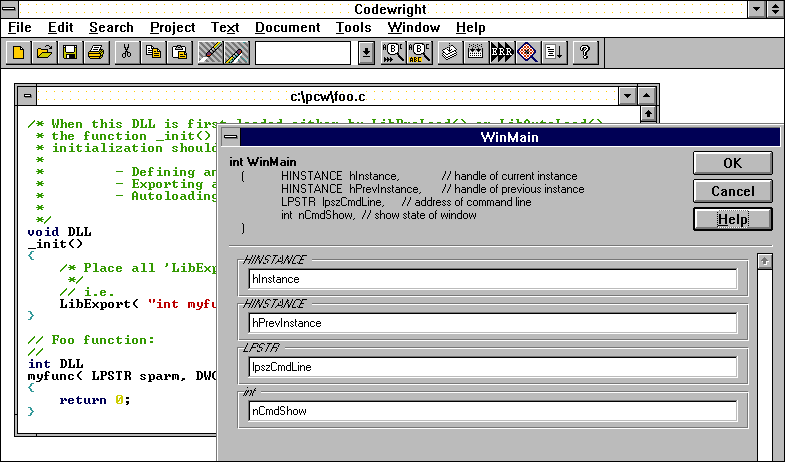Click the first brush selection icon

(x=211, y=53)
